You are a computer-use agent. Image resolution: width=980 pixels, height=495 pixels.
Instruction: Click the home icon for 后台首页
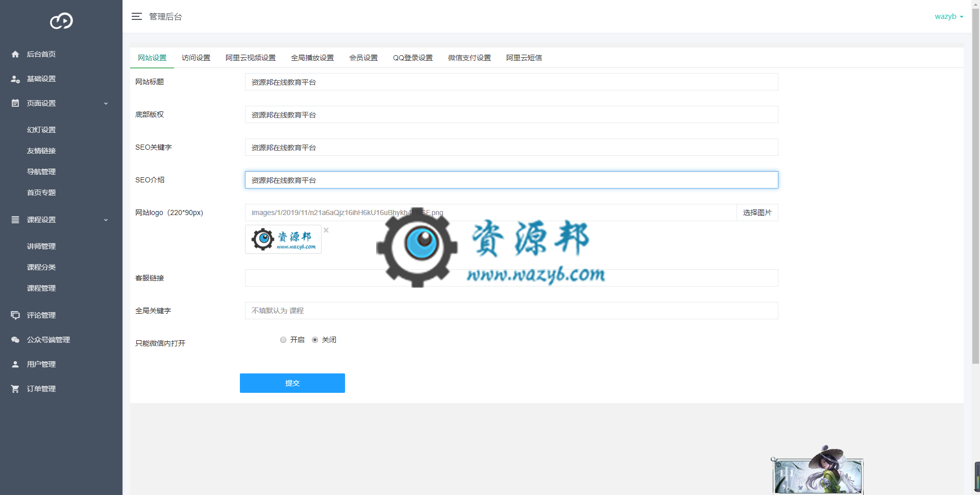click(15, 54)
